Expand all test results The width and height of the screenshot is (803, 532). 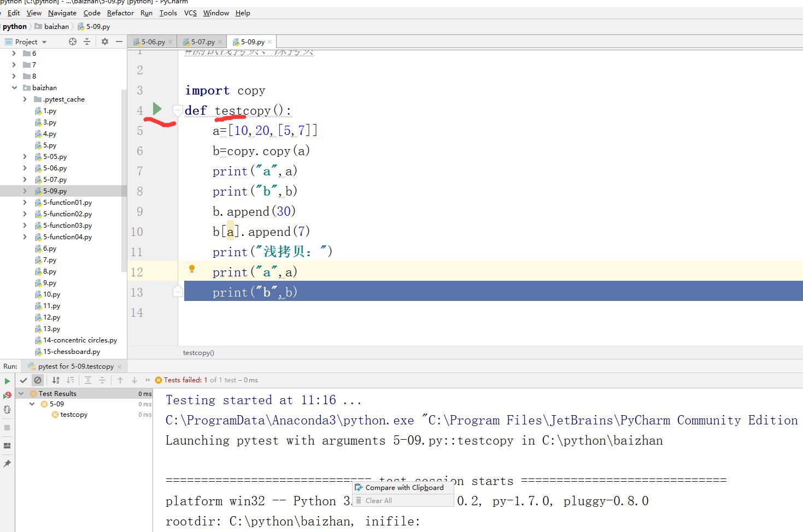click(x=88, y=380)
